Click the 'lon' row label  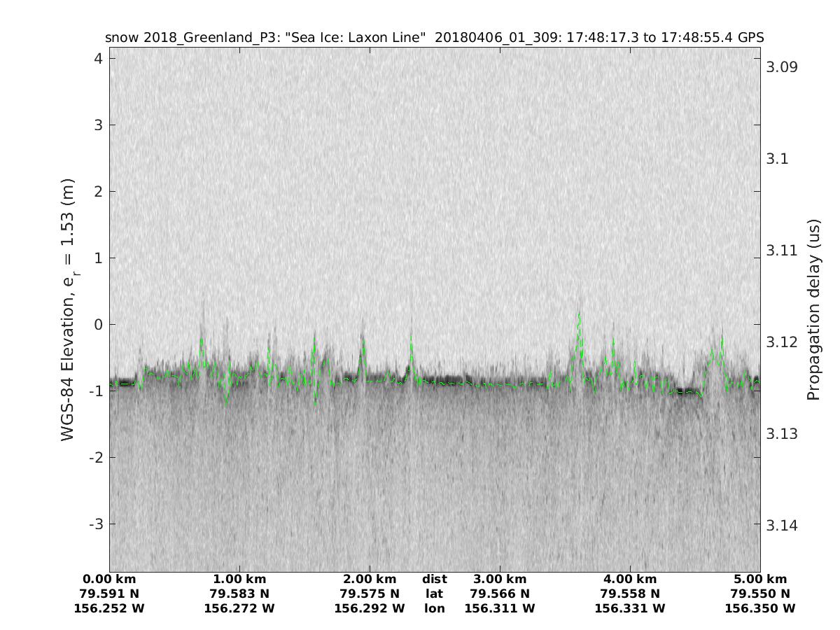pos(435,609)
